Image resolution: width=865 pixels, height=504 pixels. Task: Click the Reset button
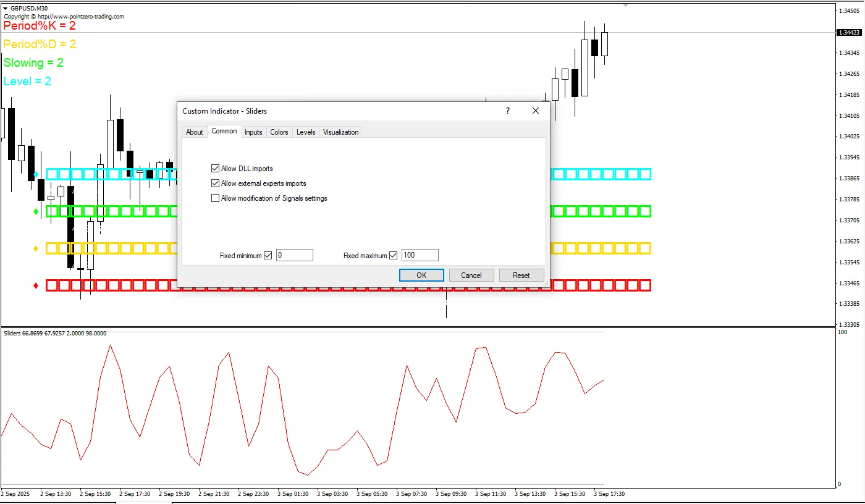pos(521,275)
